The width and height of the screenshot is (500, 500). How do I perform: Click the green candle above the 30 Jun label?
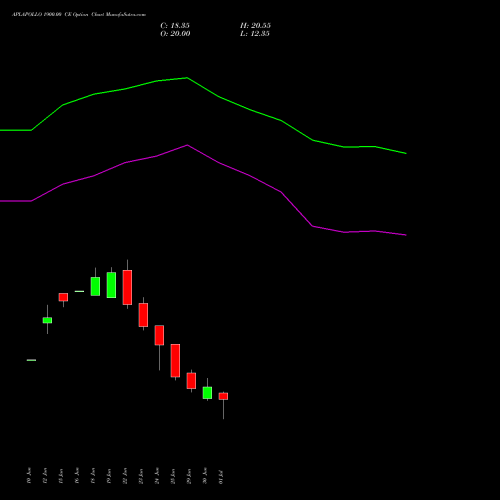[x=207, y=393]
